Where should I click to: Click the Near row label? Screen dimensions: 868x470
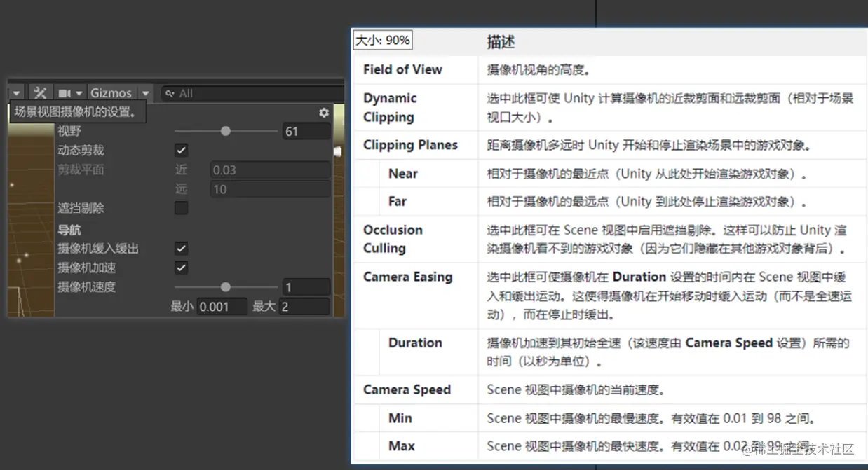click(x=403, y=173)
